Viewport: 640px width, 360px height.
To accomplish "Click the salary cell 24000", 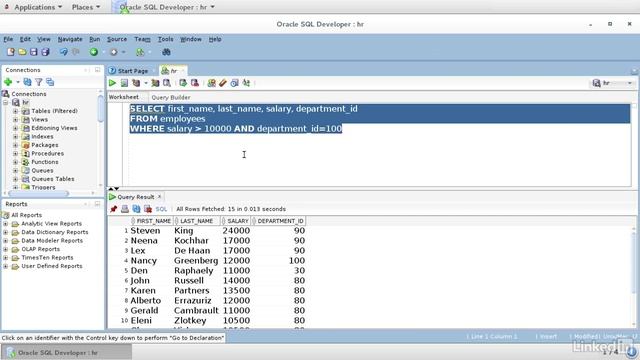I will coord(236,231).
